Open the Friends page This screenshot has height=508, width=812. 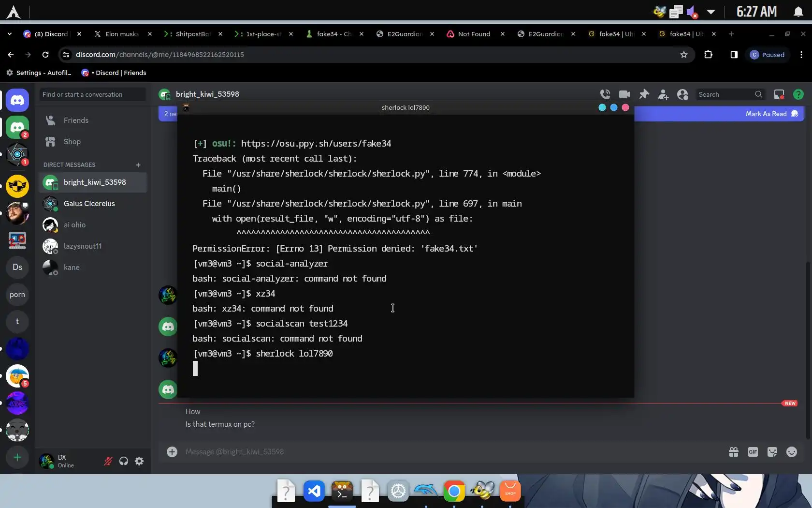coord(93,120)
